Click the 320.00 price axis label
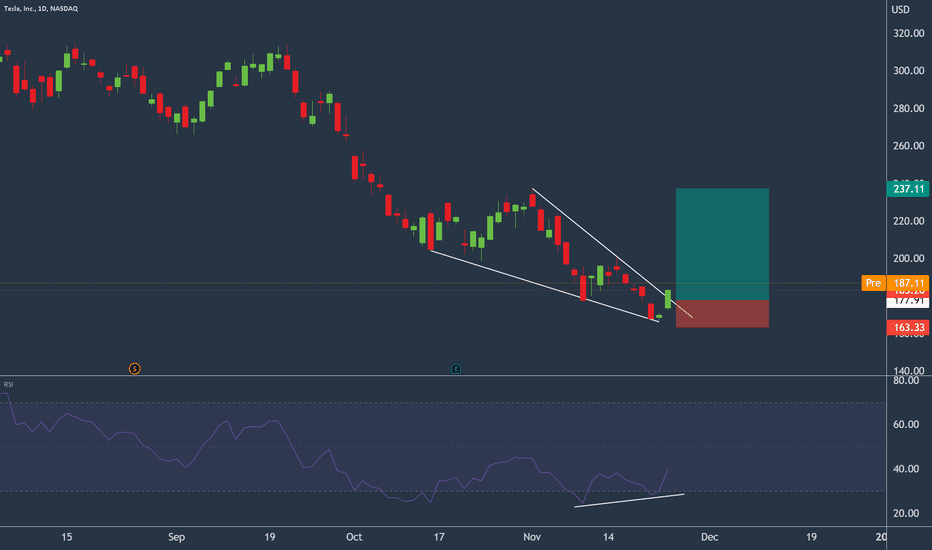Image resolution: width=932 pixels, height=550 pixels. tap(908, 33)
